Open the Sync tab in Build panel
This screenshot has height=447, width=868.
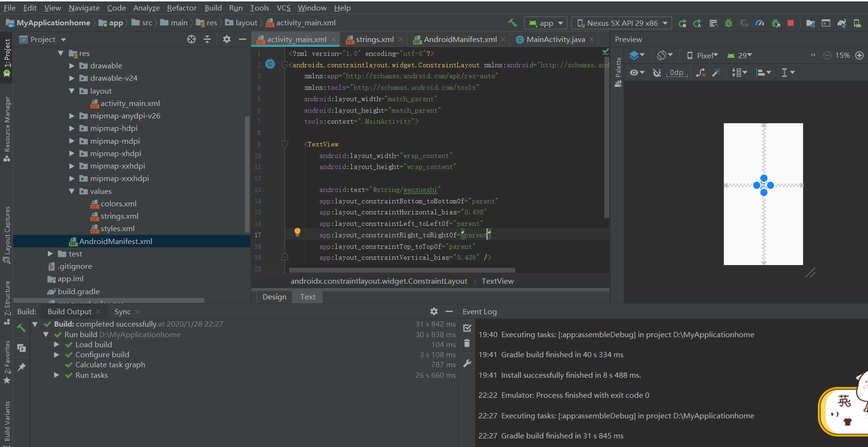(x=123, y=311)
